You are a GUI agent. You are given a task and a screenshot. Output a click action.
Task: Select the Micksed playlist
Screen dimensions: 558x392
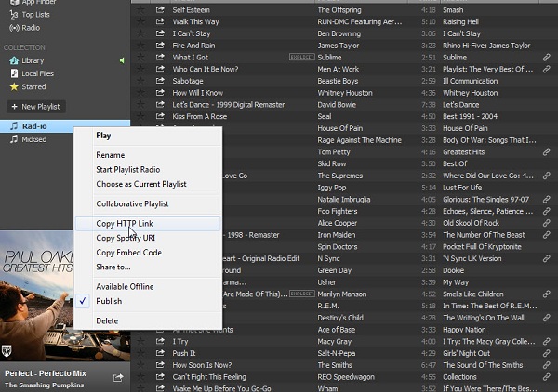click(34, 139)
